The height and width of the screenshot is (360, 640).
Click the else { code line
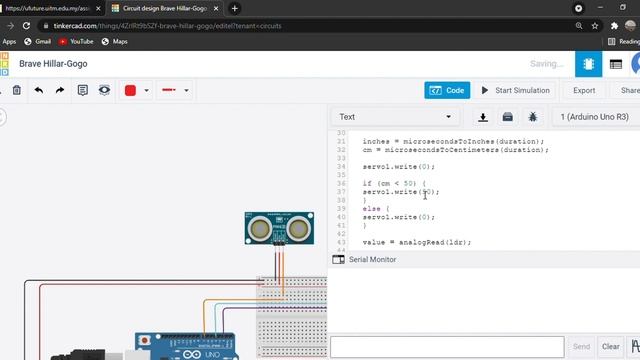pos(376,209)
